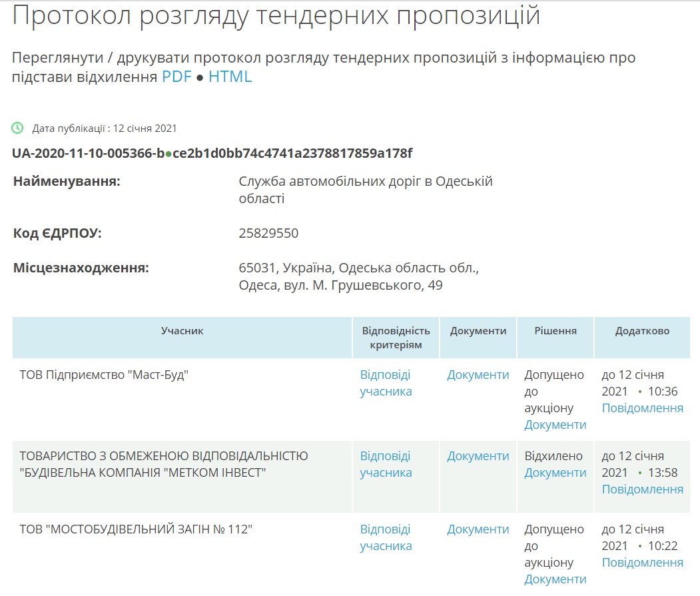Click time 10:36 in Маст-Буд row
This screenshot has width=700, height=596.
coord(663,392)
